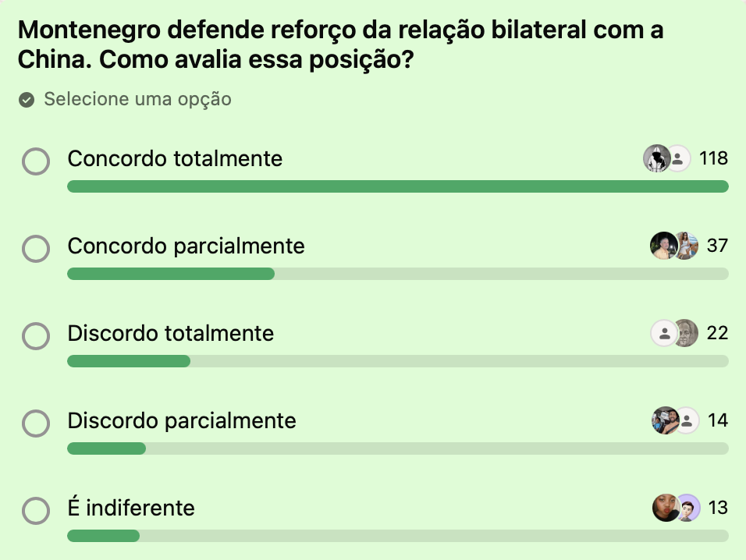Click the 118 vote count

coord(713,158)
